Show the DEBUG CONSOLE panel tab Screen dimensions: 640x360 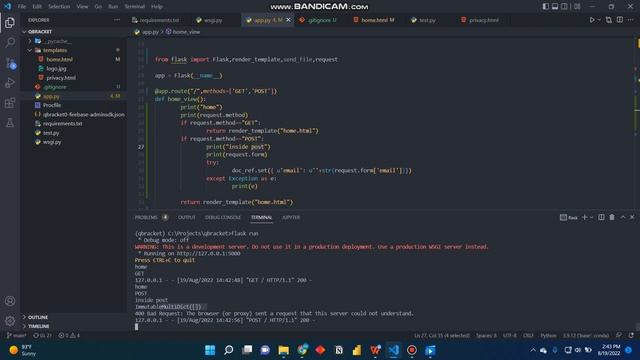tap(223, 217)
